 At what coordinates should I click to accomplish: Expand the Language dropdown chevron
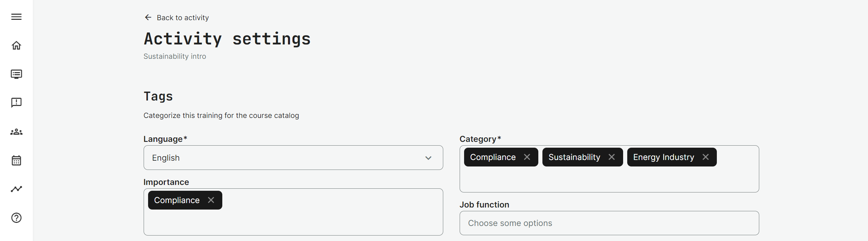click(428, 158)
